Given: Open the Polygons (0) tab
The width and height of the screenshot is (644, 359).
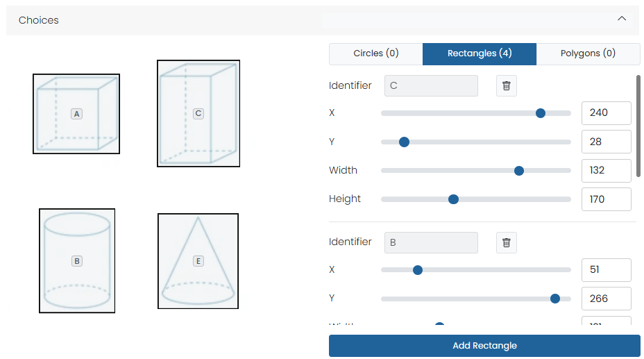Looking at the screenshot, I should (x=588, y=53).
